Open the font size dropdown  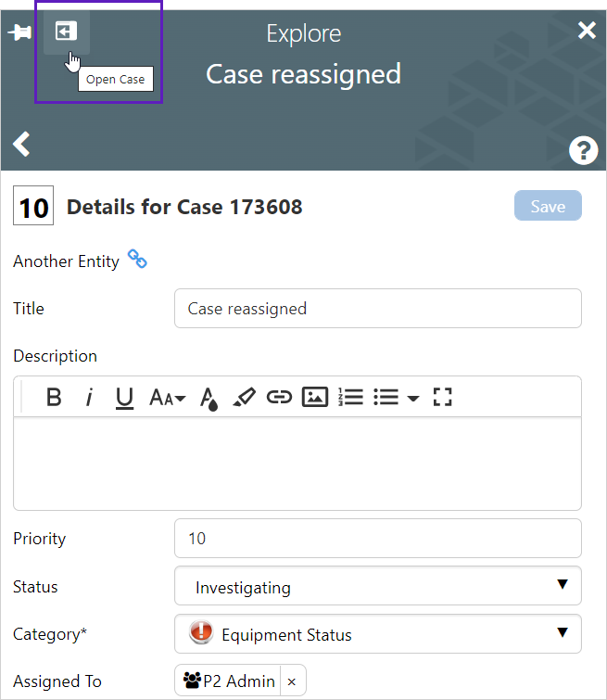point(167,397)
